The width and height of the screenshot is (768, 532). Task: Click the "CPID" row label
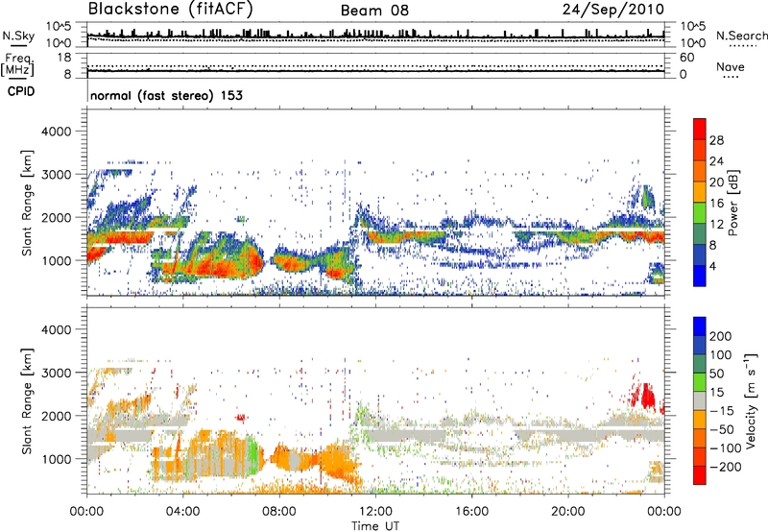21,91
